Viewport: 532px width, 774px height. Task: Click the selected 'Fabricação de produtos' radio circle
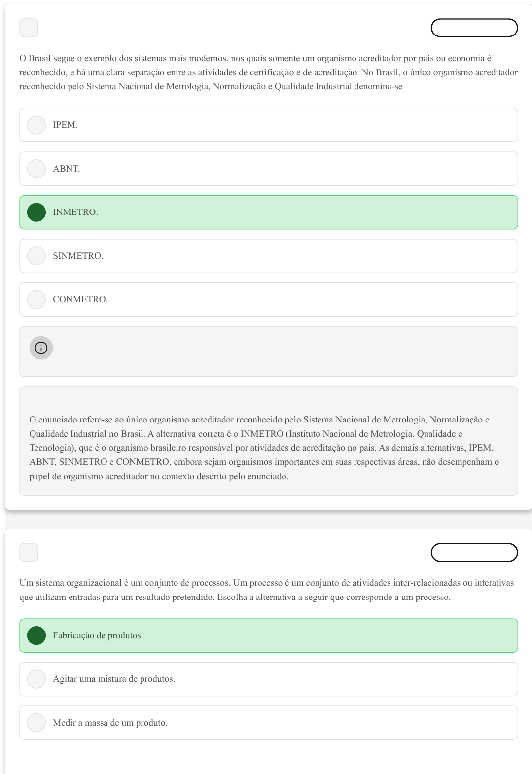click(x=36, y=635)
